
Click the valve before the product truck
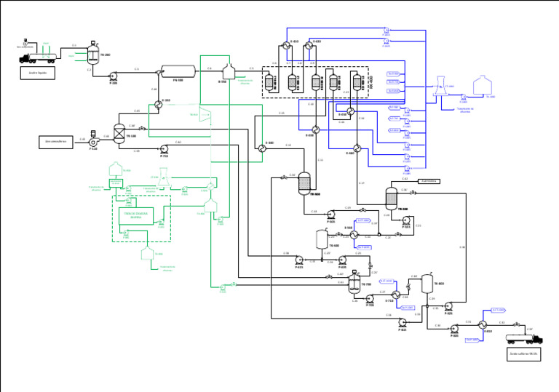pyautogui.click(x=516, y=324)
